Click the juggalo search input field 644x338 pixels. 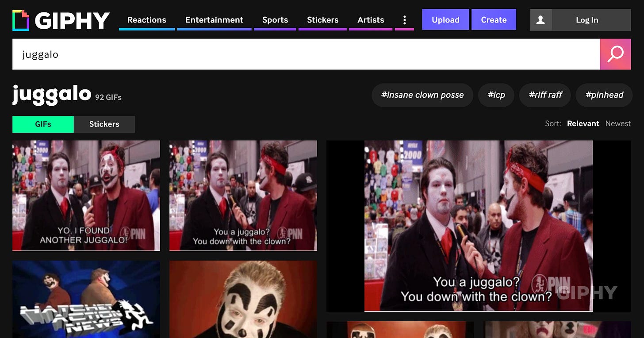[x=306, y=54]
